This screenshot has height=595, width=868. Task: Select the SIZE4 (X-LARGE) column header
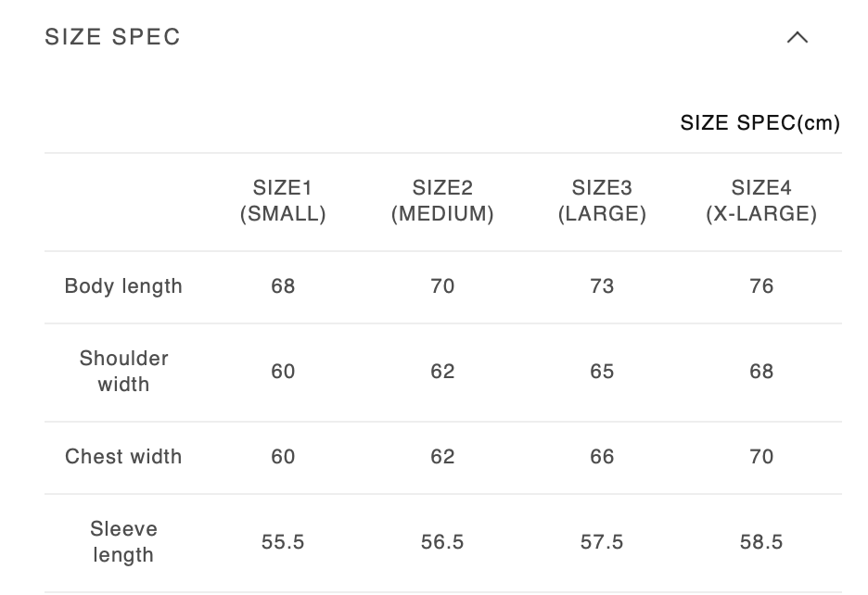click(761, 201)
